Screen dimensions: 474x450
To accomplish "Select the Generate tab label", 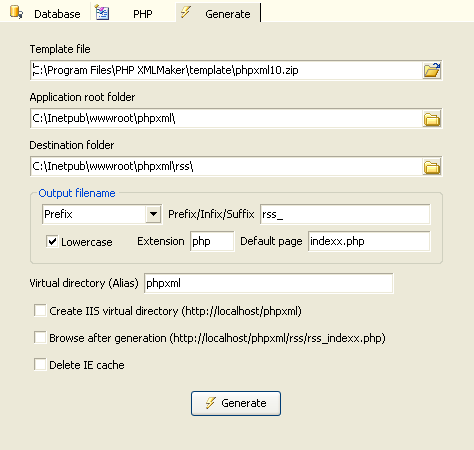I will coord(228,14).
